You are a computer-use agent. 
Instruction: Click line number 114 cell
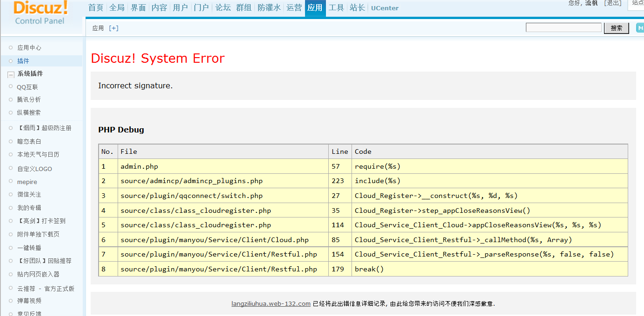pos(340,225)
